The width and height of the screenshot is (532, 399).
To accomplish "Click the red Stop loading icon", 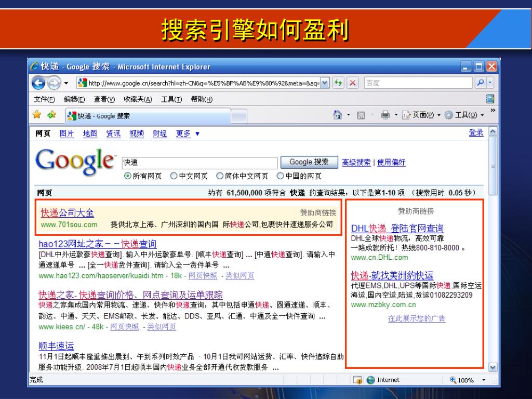I will coord(353,83).
